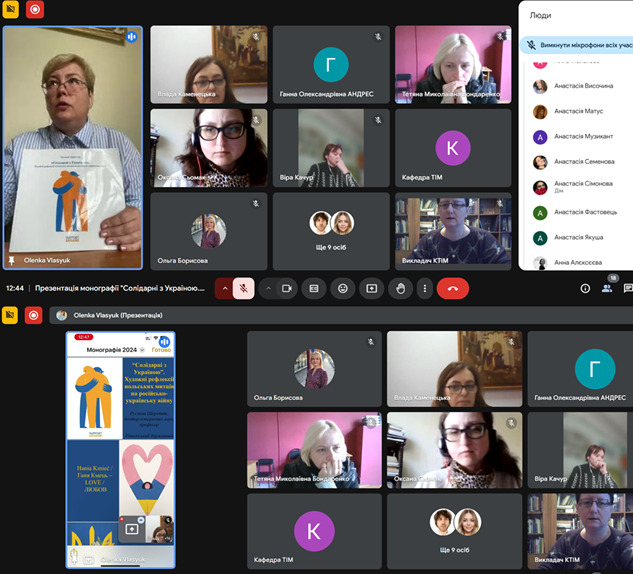Click the dark green A avatar of Анастасія Якуша
Viewport: 633px width, 574px height.
[x=540, y=238]
